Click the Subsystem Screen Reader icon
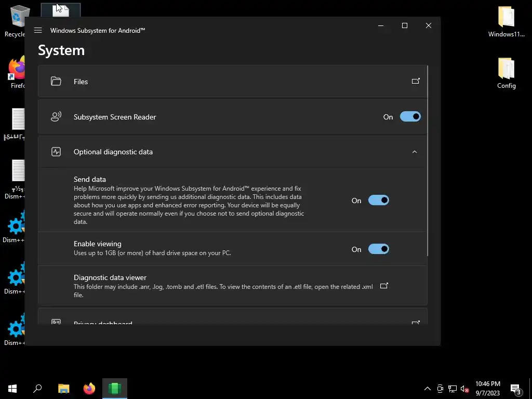Image resolution: width=532 pixels, height=399 pixels. (56, 117)
